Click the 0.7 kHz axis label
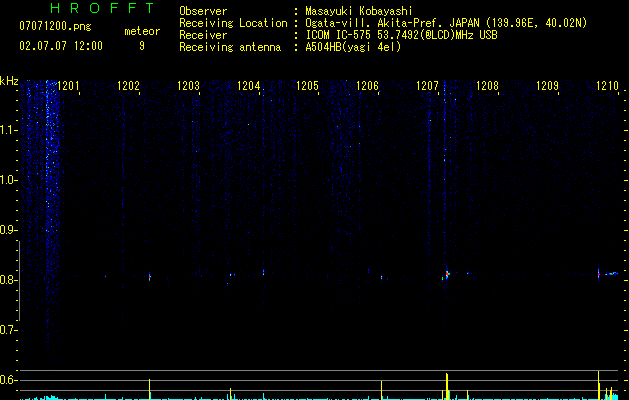 [9, 330]
